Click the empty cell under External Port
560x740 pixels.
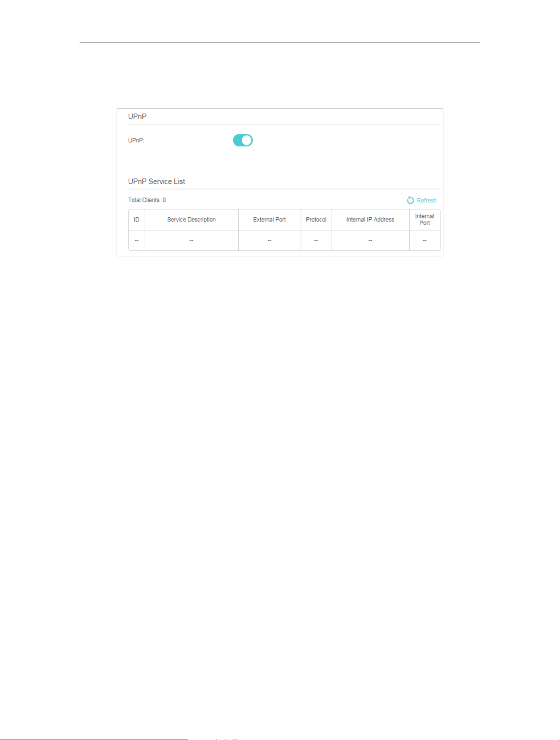269,240
